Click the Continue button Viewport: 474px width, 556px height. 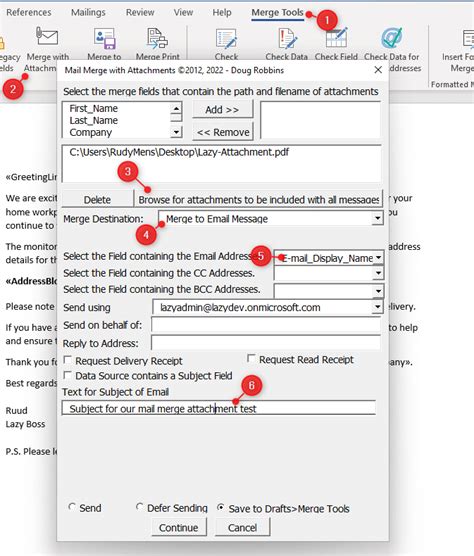[x=179, y=527]
